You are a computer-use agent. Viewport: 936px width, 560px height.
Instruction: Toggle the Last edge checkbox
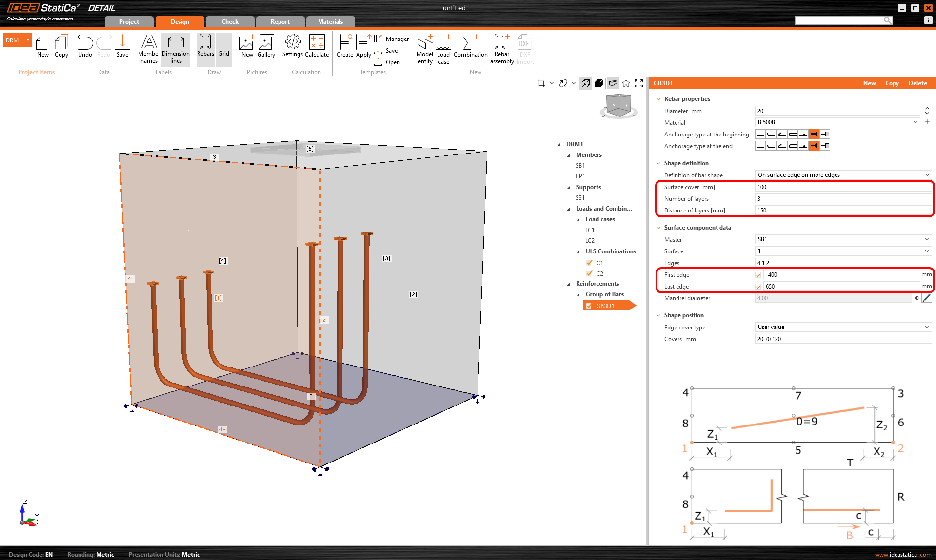pyautogui.click(x=758, y=287)
